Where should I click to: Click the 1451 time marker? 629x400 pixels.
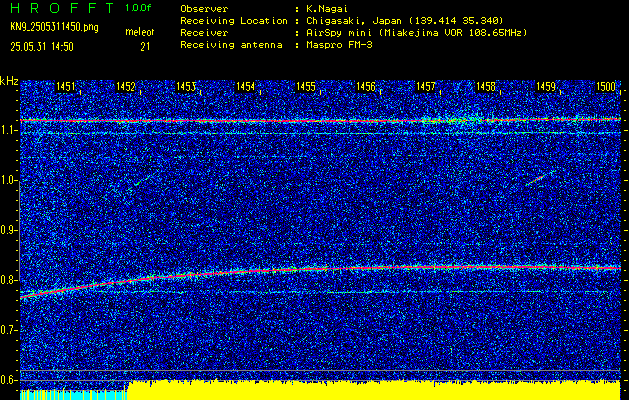click(65, 86)
